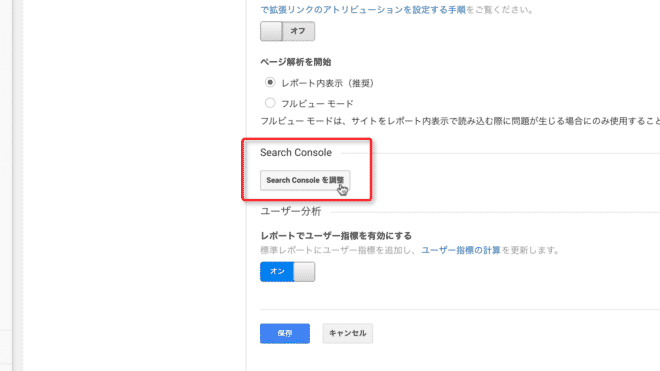Click the フルビュー モード label text
Screen dimensions: 660x371
point(317,104)
